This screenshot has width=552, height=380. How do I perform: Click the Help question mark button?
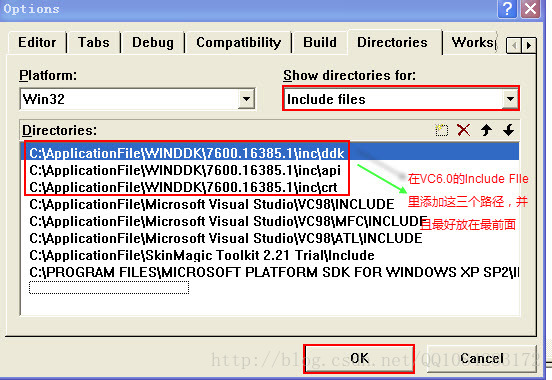(x=507, y=8)
